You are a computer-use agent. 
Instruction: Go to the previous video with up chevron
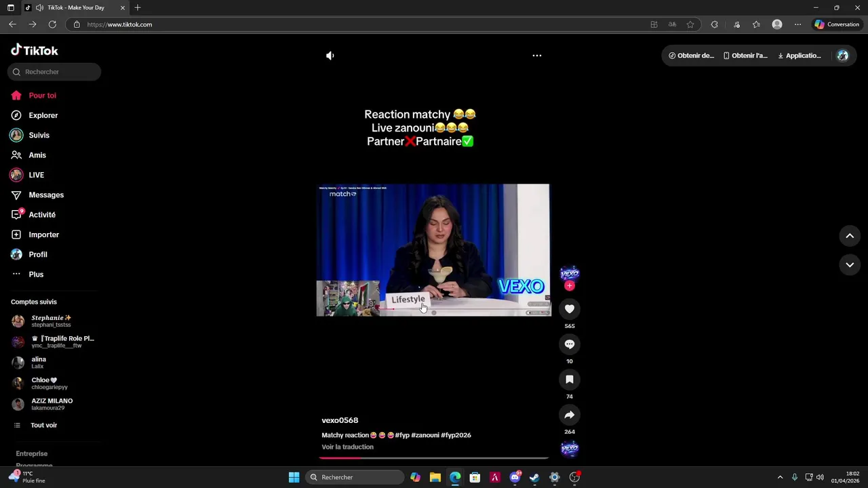click(x=850, y=236)
